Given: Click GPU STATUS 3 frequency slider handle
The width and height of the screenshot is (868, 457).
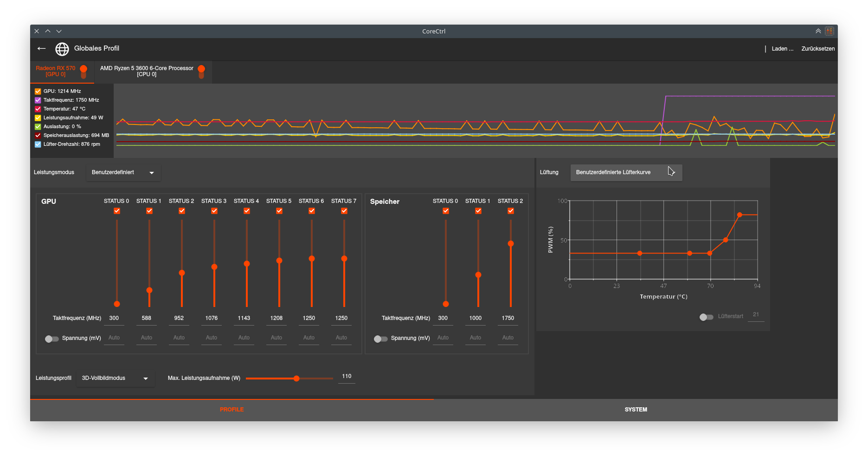Looking at the screenshot, I should click(214, 267).
